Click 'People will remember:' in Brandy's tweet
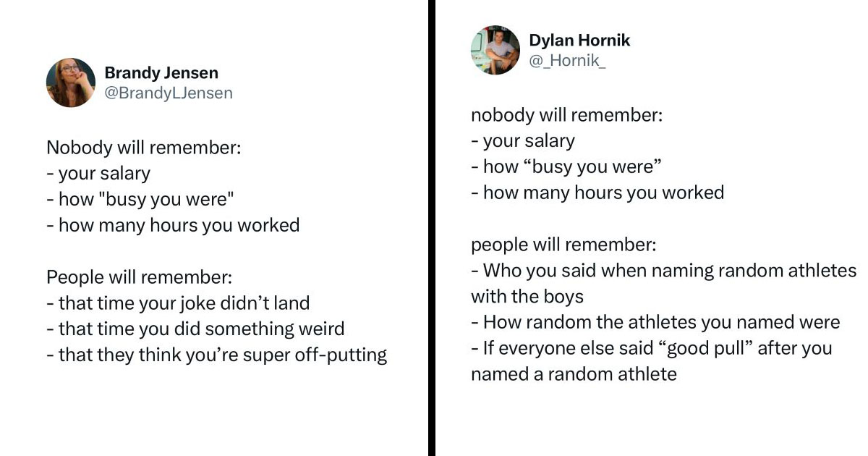868x456 pixels. click(139, 277)
